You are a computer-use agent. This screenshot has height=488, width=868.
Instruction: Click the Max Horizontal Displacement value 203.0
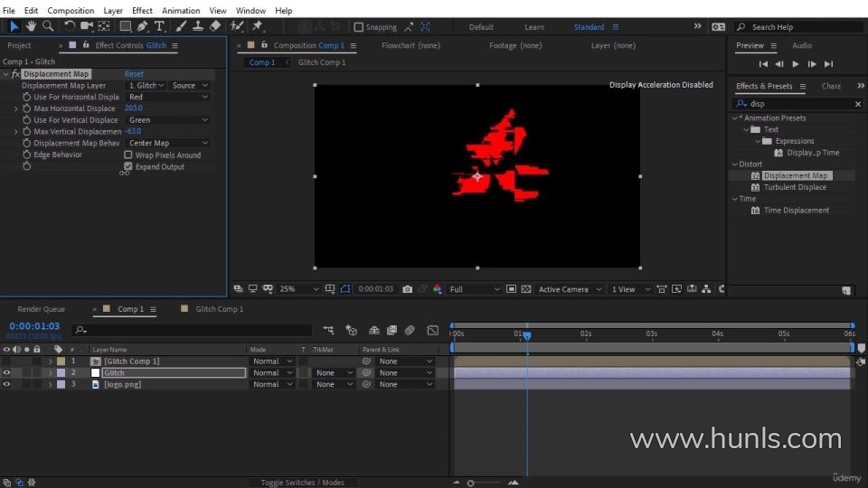click(x=134, y=108)
